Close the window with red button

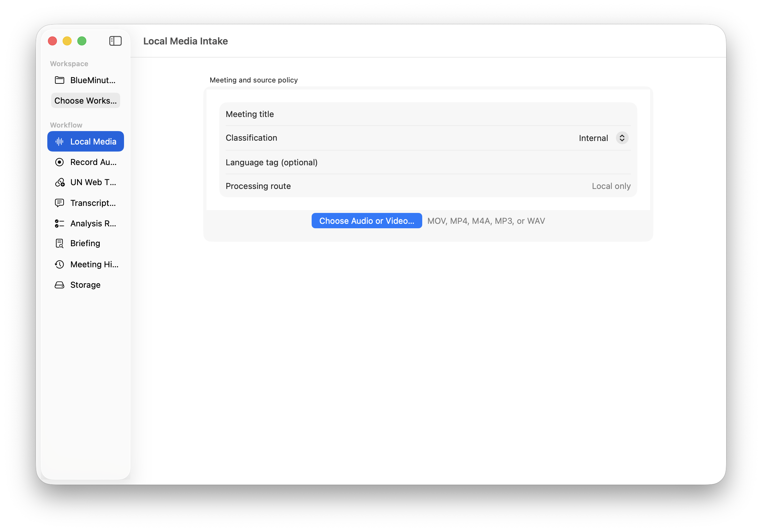pos(52,41)
